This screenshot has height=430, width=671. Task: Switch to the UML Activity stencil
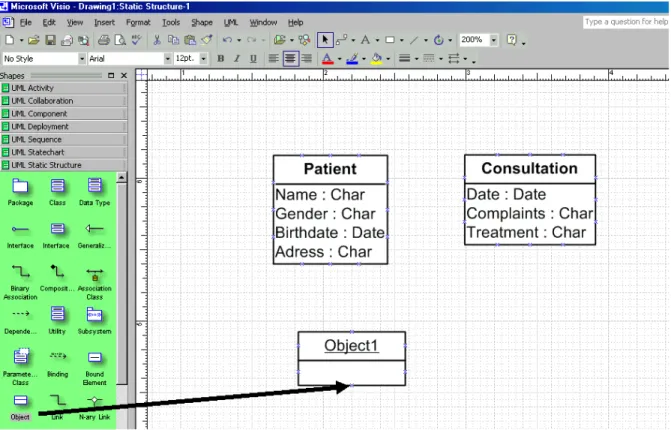click(64, 88)
